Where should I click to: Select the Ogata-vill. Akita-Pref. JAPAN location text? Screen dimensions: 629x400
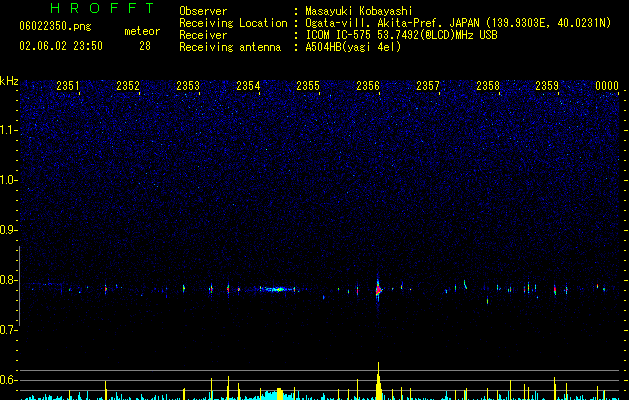(x=458, y=23)
